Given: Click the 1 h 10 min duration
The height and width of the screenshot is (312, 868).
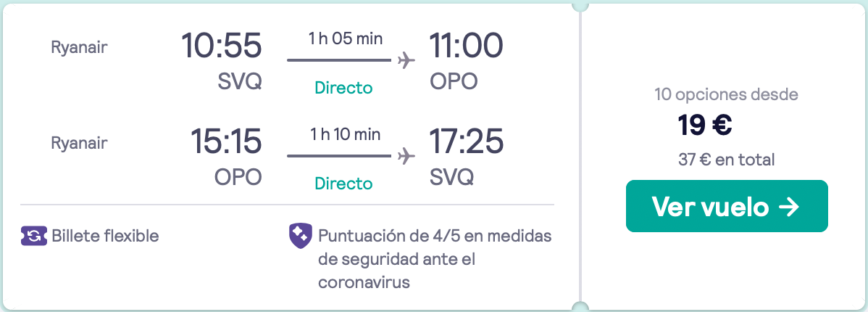Looking at the screenshot, I should click(346, 135).
